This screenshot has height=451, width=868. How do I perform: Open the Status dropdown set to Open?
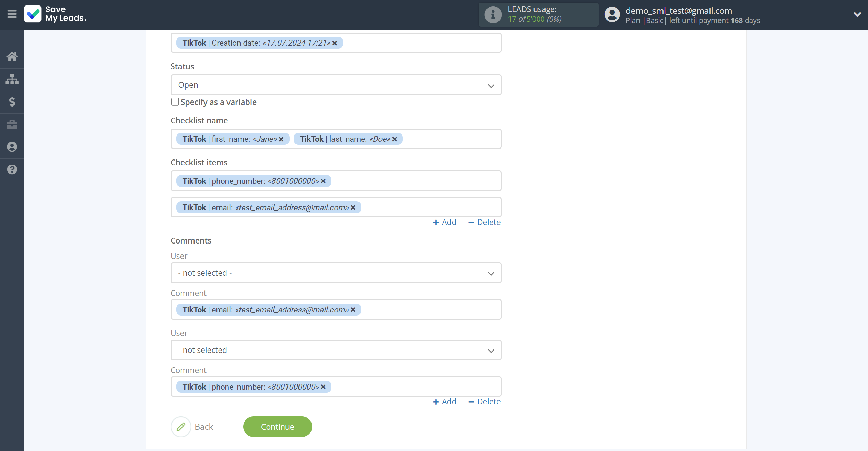[336, 85]
